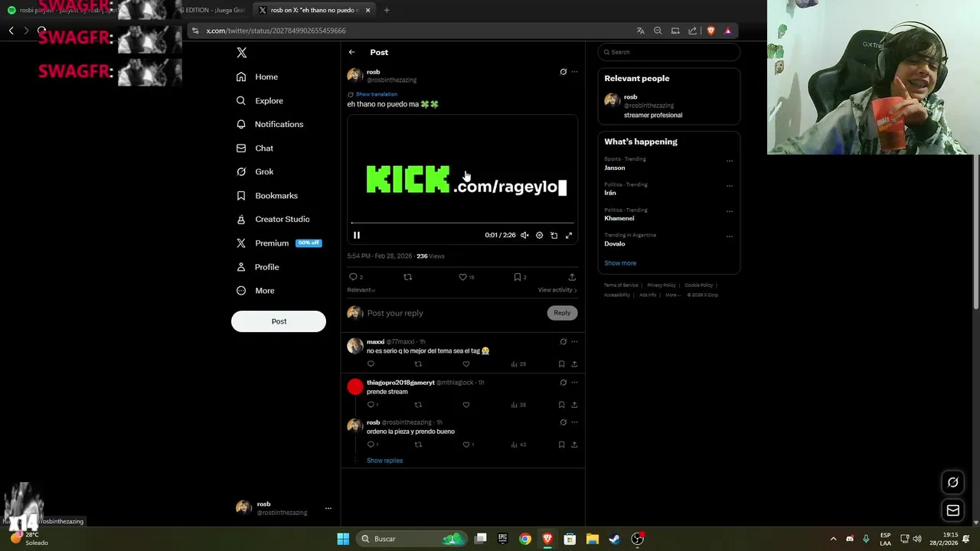
Task: Repost the main post
Action: tap(407, 277)
